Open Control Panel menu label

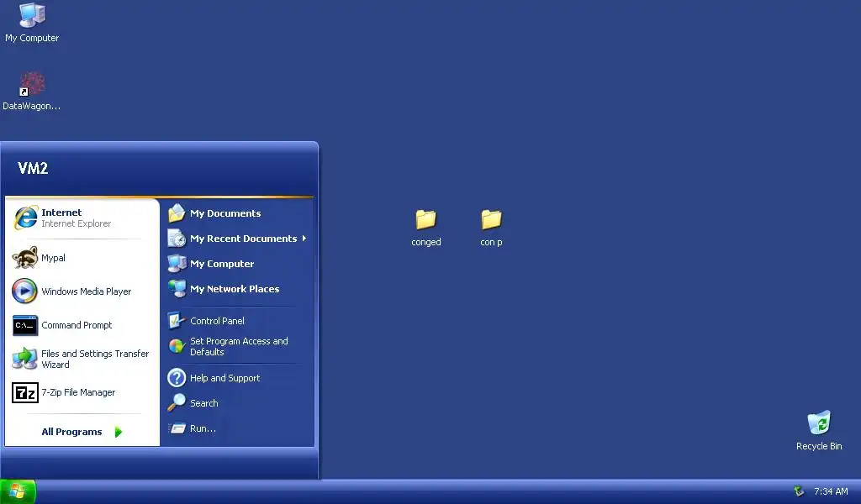(218, 321)
